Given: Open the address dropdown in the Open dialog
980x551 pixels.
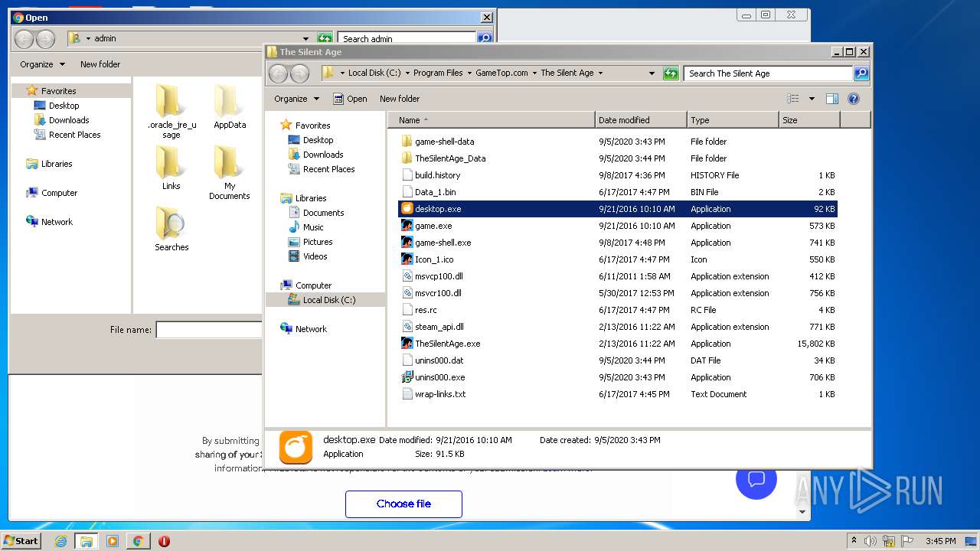Looking at the screenshot, I should pos(305,38).
